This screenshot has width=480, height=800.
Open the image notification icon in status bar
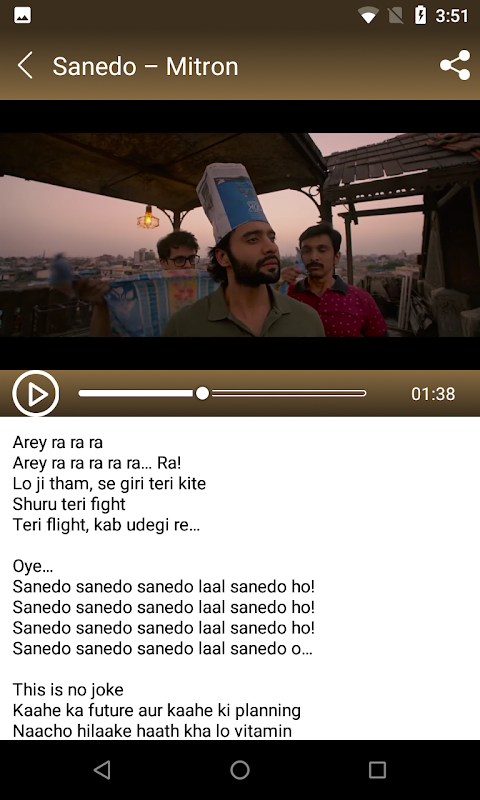pos(22,15)
